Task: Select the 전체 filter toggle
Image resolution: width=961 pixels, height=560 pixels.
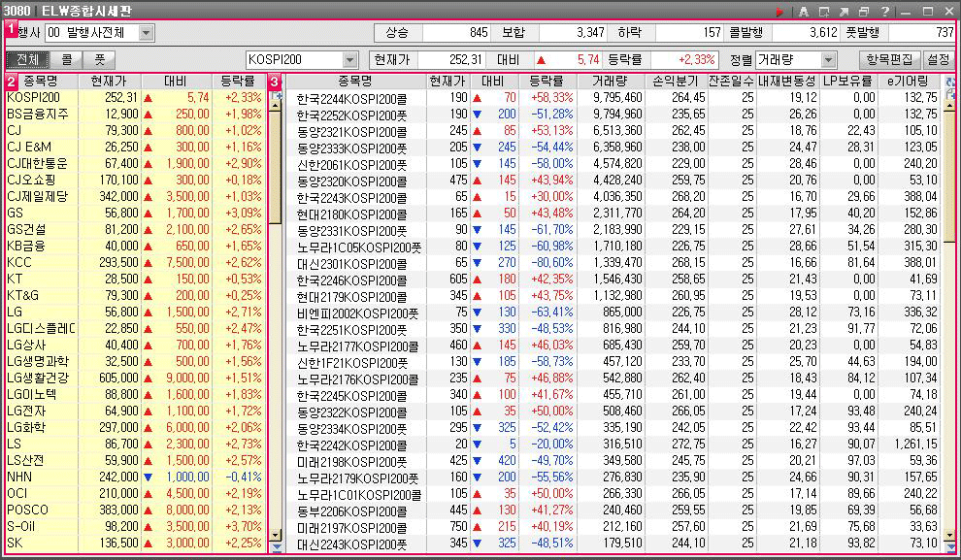Action: coord(27,60)
